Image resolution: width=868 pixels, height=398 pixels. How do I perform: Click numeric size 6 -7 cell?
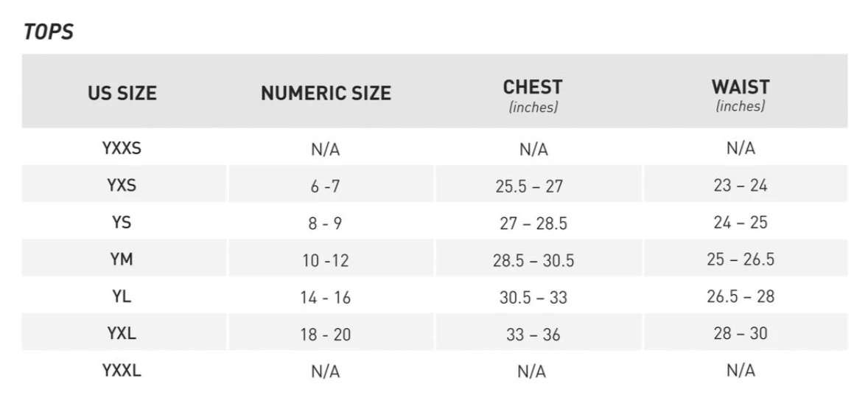pos(325,186)
